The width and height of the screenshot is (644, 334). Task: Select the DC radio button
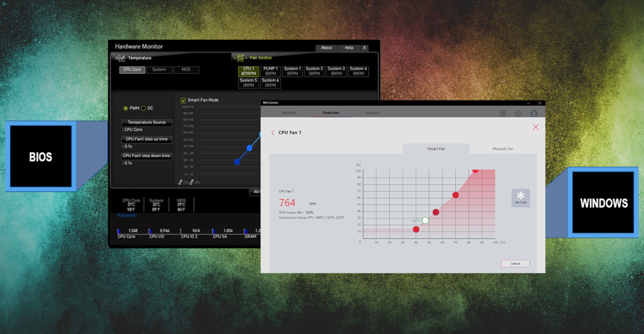pos(144,108)
